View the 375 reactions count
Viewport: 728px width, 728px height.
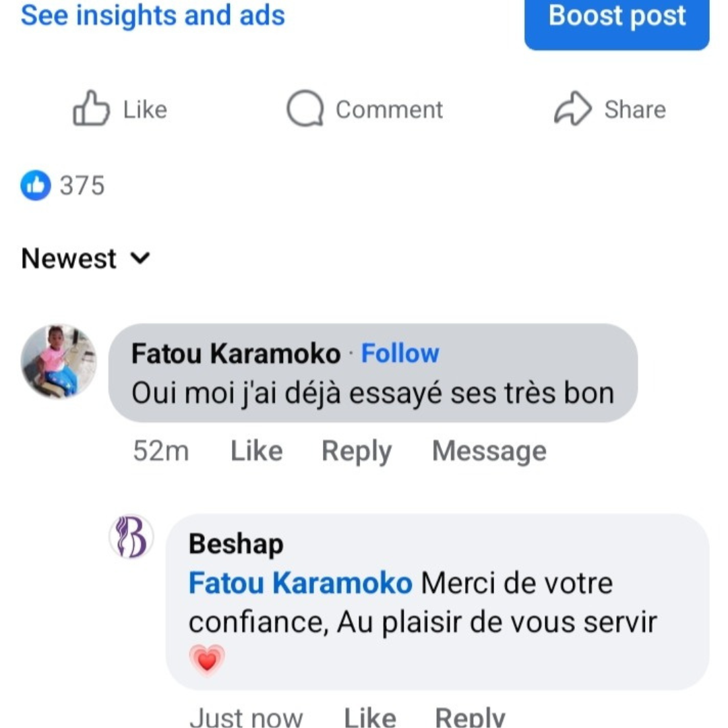pyautogui.click(x=82, y=185)
